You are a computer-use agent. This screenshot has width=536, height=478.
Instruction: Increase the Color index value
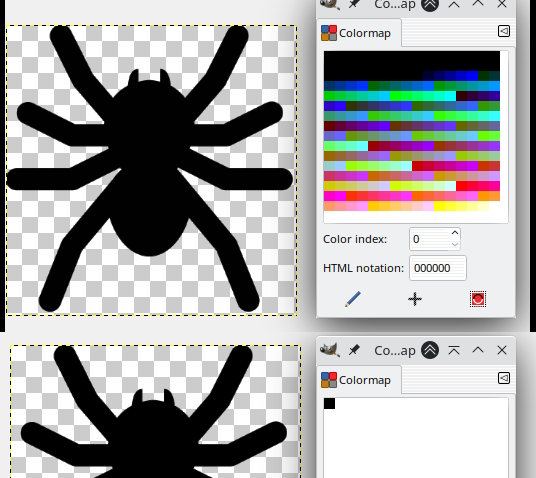455,233
